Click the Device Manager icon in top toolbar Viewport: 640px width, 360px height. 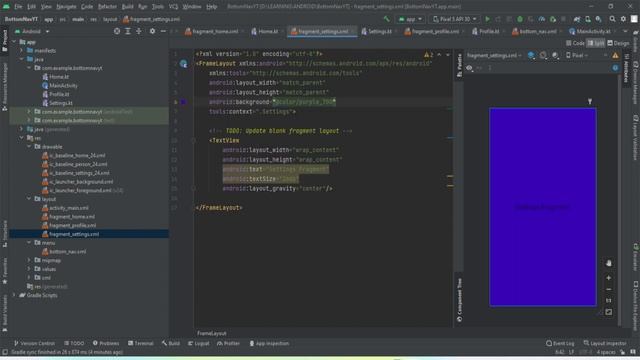[588, 19]
